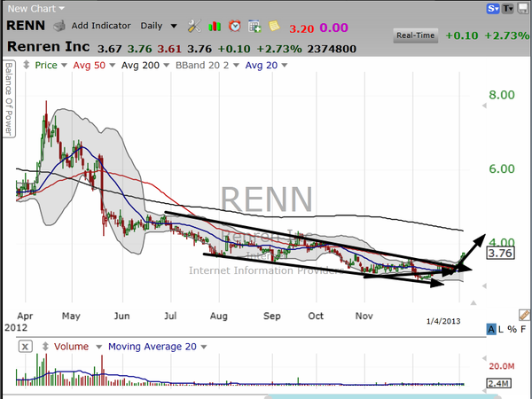Screen dimensions: 532x399
Task: Click the 1/4/2013 date label
Action: point(443,321)
